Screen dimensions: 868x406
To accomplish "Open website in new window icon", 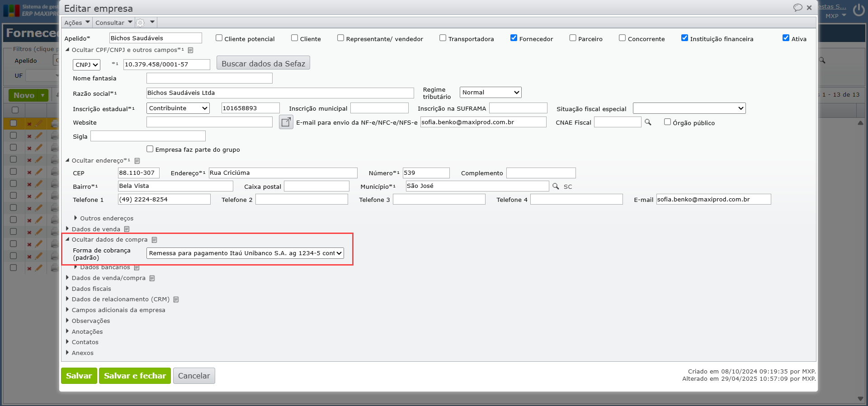I will pyautogui.click(x=286, y=122).
